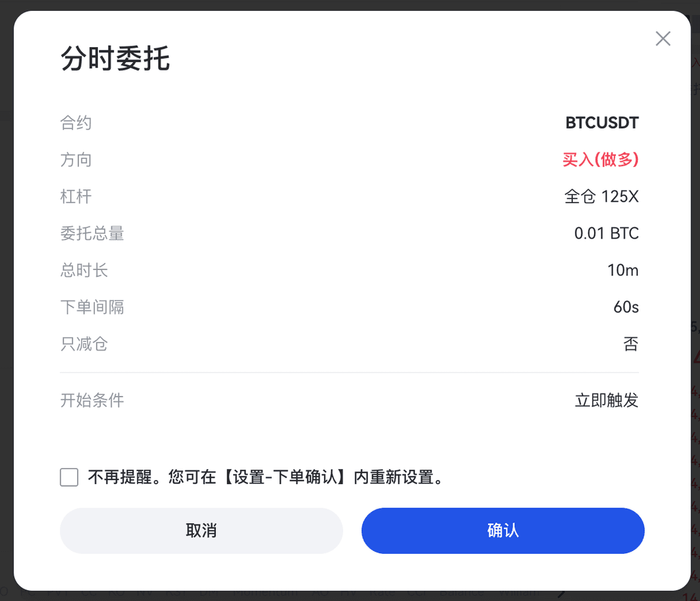
Task: Click the 合约 field label
Action: (76, 123)
